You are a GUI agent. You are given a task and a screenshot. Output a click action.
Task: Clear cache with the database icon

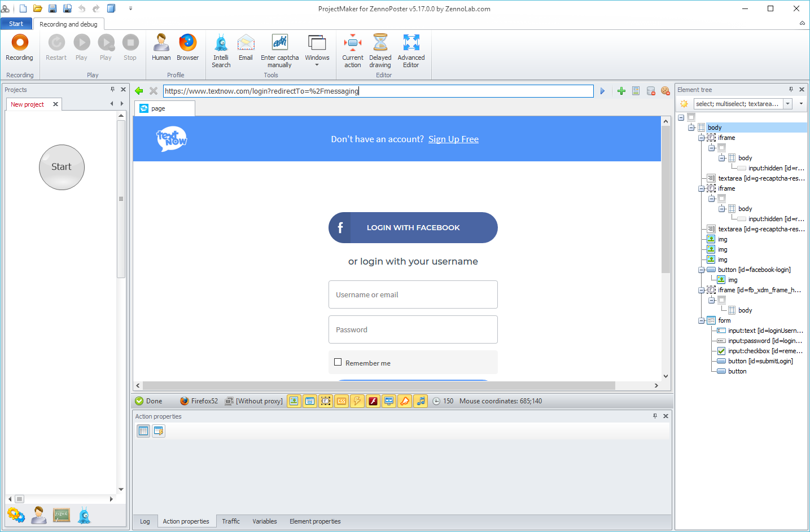(651, 91)
